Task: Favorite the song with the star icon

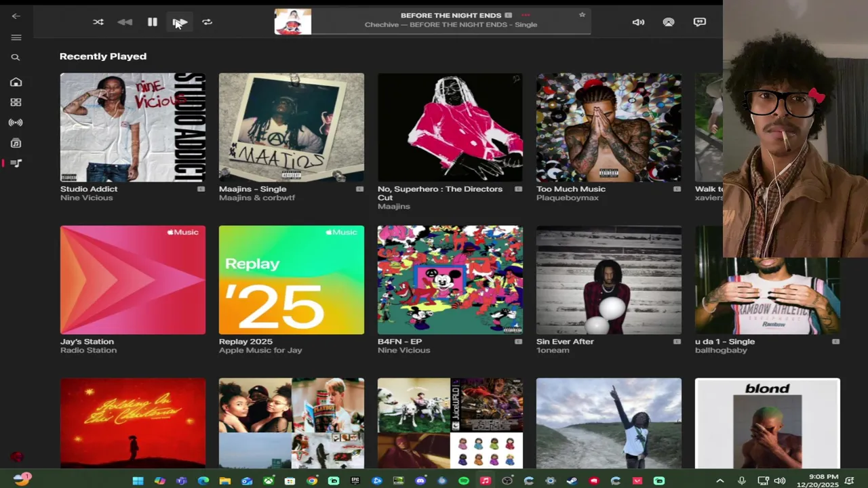Action: pos(582,15)
